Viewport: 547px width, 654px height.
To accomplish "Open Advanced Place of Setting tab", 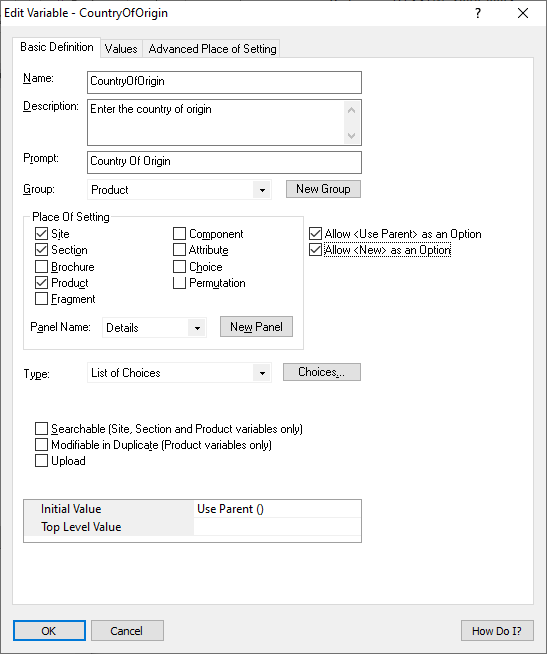I will click(x=212, y=49).
